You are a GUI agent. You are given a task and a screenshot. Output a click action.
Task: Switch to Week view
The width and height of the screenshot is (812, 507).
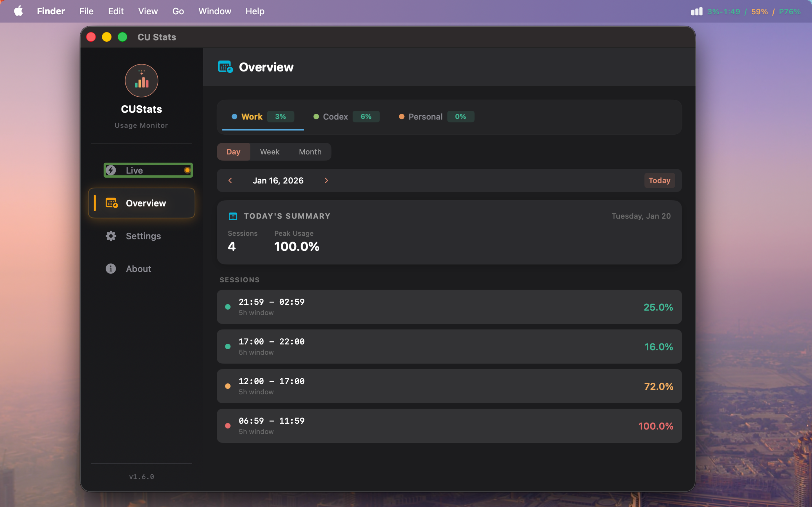[270, 152]
